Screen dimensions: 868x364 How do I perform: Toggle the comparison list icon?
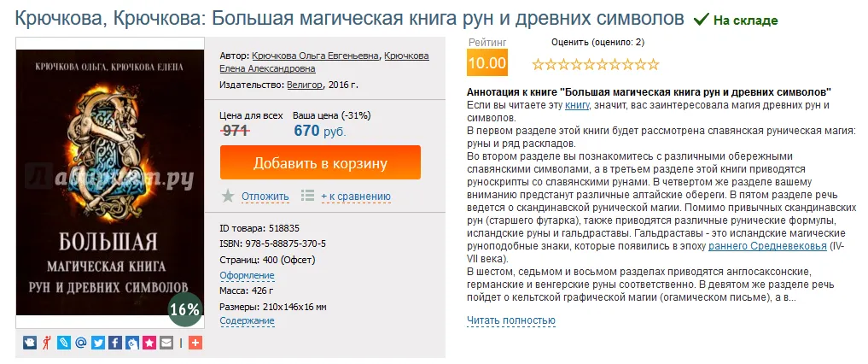click(308, 196)
